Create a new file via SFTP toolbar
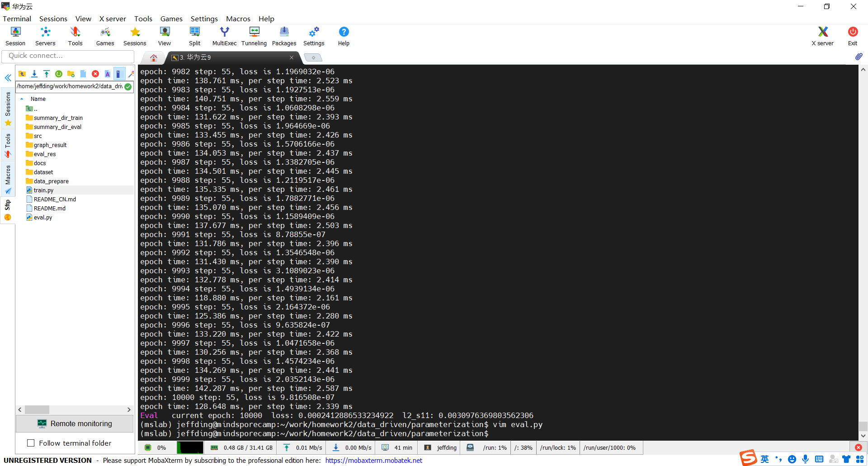 click(83, 74)
